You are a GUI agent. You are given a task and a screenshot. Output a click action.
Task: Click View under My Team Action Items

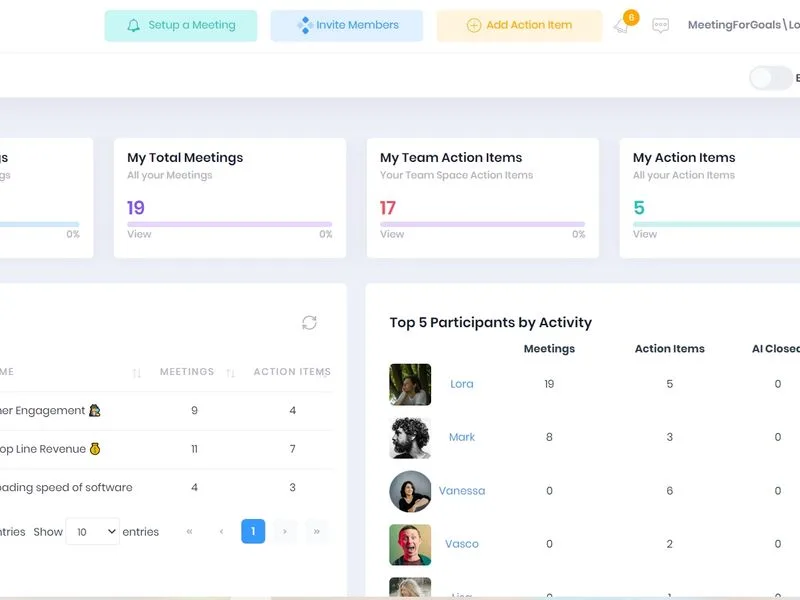click(x=392, y=234)
